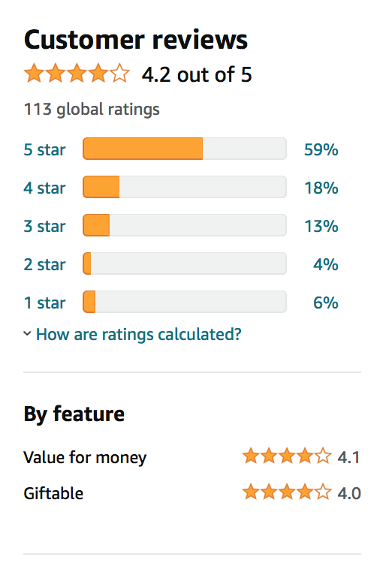
Task: Filter reviews by 2 star link
Action: (45, 264)
